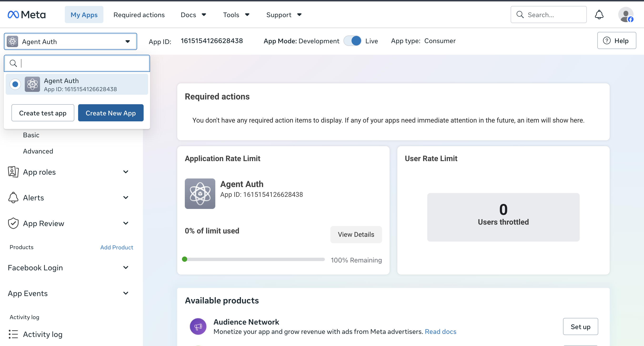The height and width of the screenshot is (346, 644).
Task: Click the 'User Rate Limit' heading
Action: (x=431, y=158)
